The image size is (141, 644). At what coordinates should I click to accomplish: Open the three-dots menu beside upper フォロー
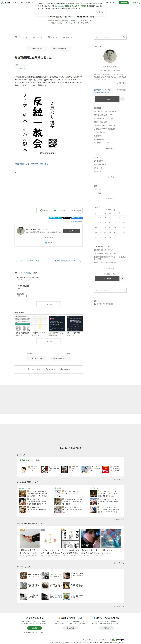pyautogui.click(x=123, y=99)
